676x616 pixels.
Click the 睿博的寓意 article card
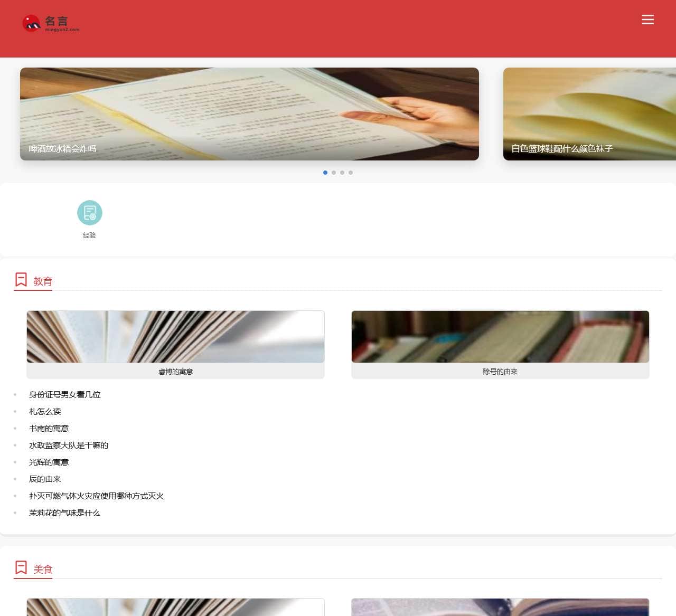(175, 344)
